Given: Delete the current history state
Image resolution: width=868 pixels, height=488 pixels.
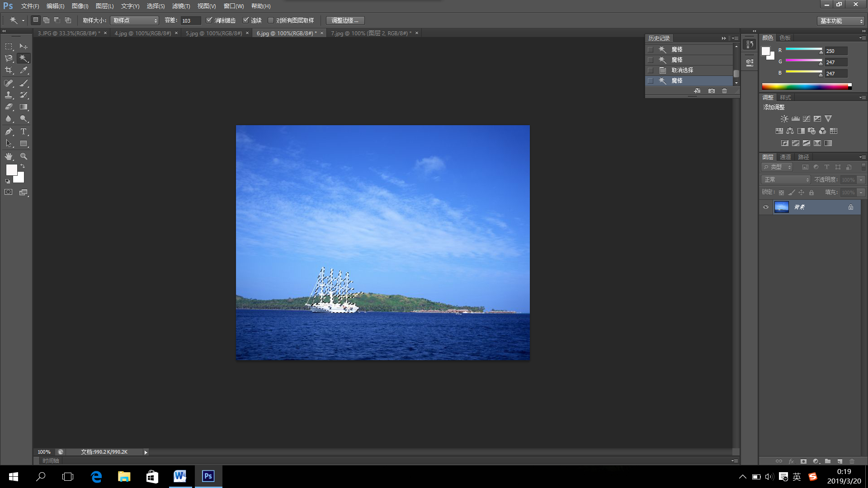Looking at the screenshot, I should [x=725, y=91].
